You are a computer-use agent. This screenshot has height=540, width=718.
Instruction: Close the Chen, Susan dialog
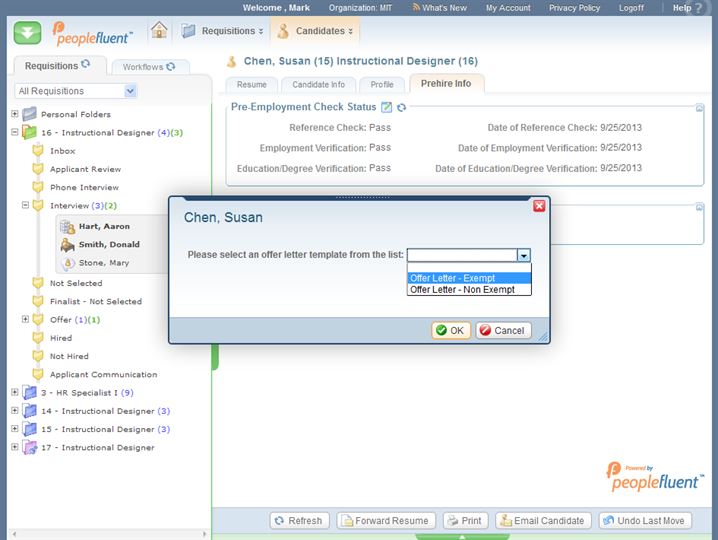pos(539,205)
